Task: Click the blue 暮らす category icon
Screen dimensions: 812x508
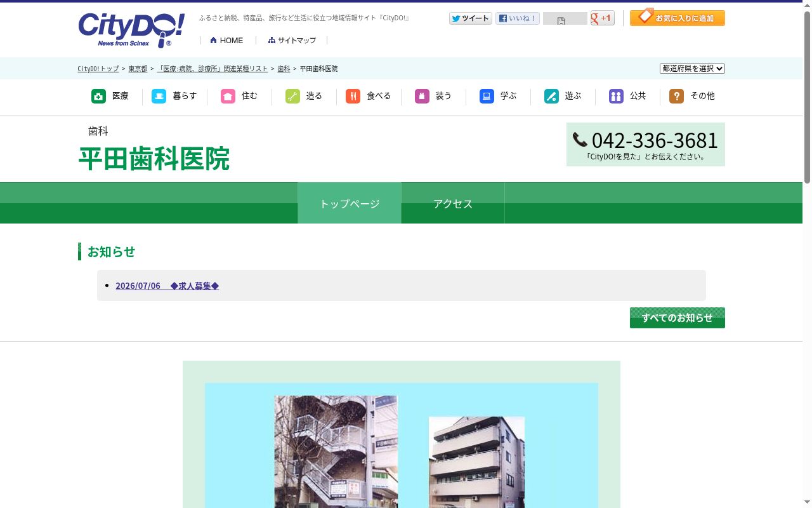Action: click(159, 96)
